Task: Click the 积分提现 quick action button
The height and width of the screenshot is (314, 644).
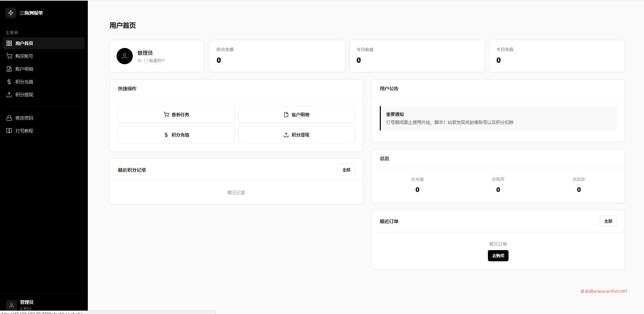Action: 296,135
